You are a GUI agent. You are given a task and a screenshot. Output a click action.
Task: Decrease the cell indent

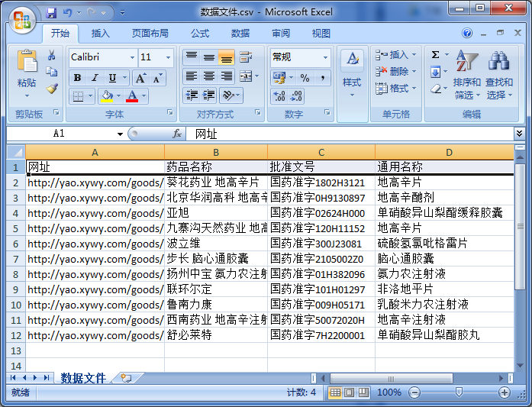coord(192,95)
